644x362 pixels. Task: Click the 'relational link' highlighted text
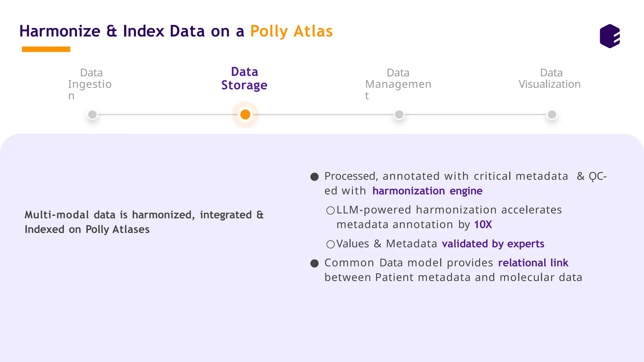(x=533, y=263)
